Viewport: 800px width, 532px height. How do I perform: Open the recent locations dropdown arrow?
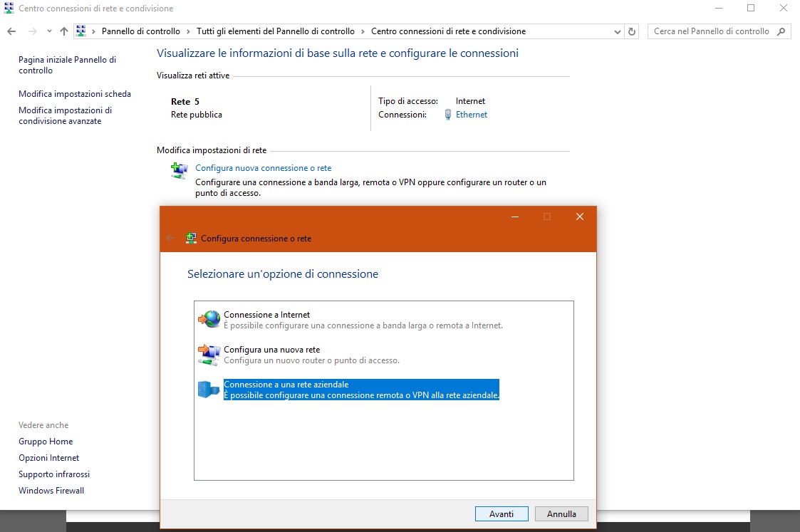click(x=49, y=31)
